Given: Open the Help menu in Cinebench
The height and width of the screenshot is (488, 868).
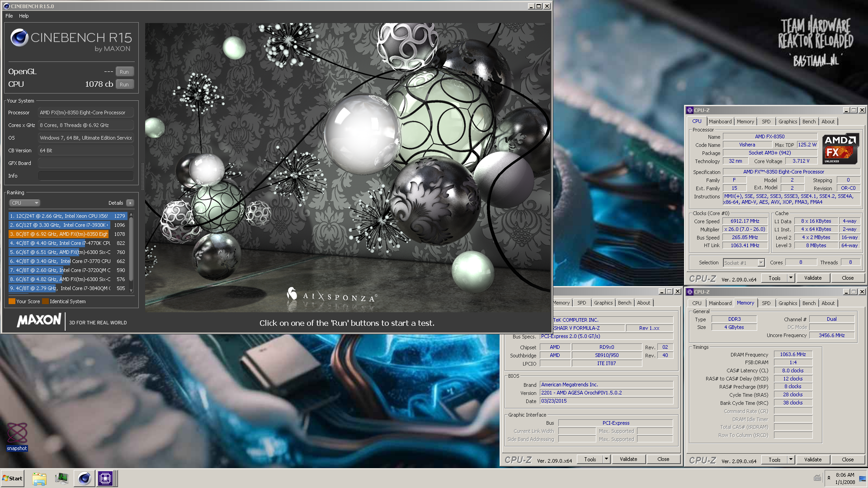Looking at the screenshot, I should pyautogui.click(x=24, y=16).
